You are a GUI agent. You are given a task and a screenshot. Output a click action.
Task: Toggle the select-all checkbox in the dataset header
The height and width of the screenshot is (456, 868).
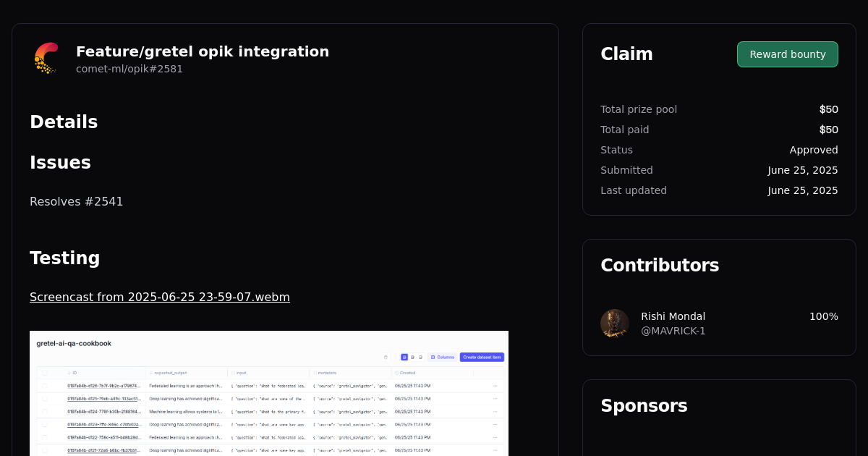click(x=46, y=372)
